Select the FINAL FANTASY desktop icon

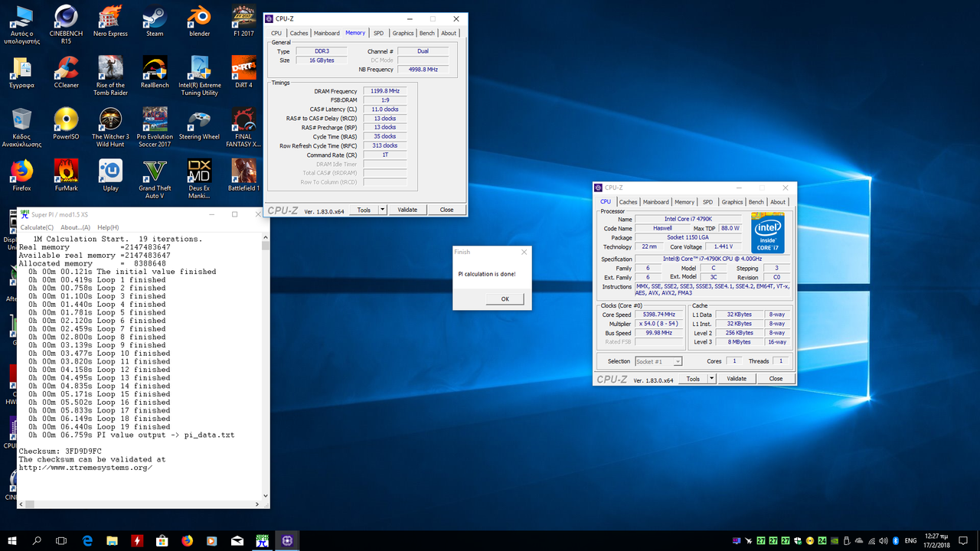point(243,127)
